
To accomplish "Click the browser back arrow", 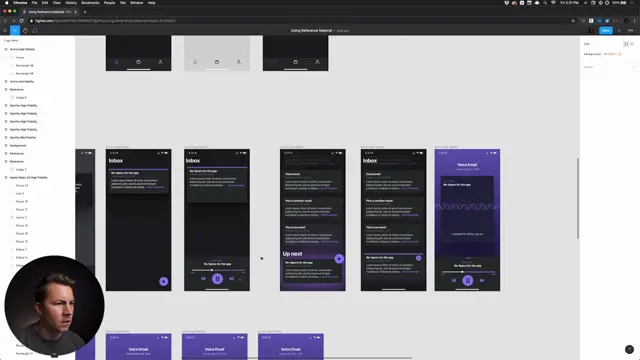I will click(x=5, y=21).
